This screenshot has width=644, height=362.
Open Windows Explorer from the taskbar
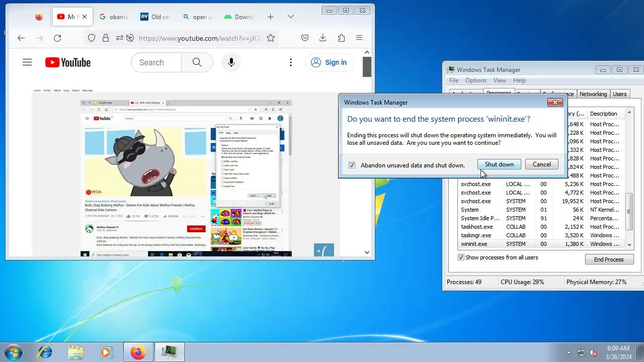[x=76, y=352]
